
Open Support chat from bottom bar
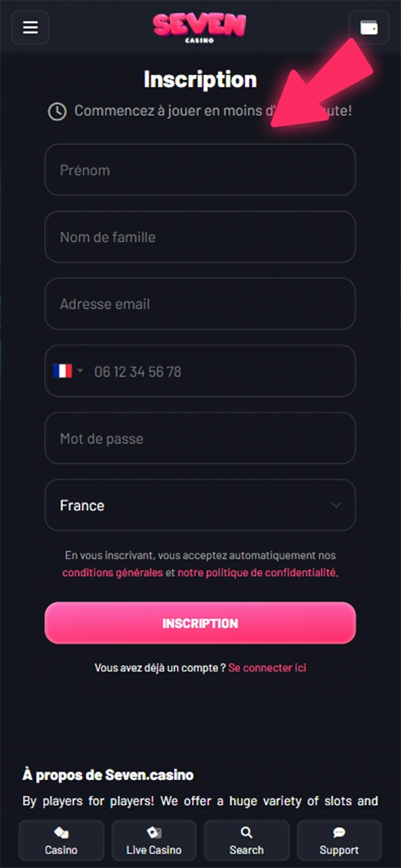tap(339, 840)
